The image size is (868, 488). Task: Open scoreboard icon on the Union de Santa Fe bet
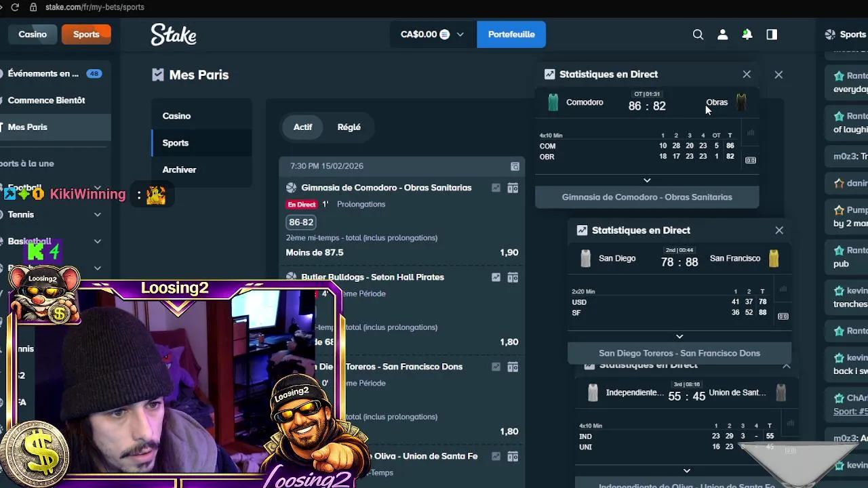pos(513,456)
